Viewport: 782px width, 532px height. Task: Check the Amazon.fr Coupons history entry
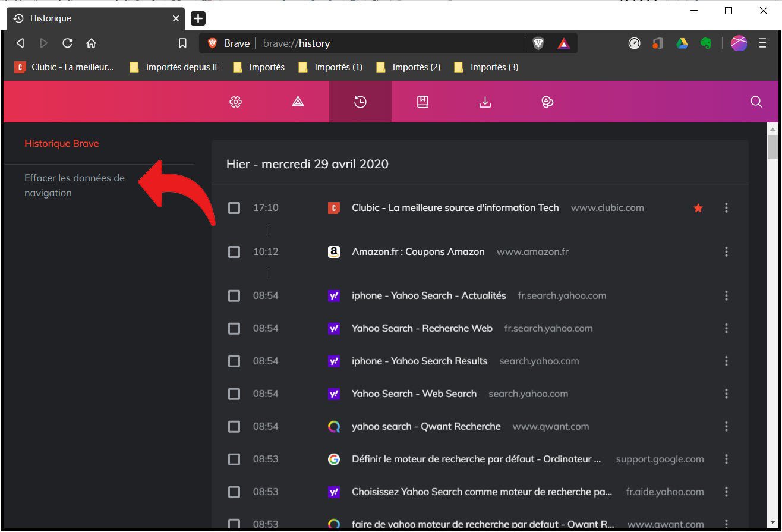click(x=234, y=252)
